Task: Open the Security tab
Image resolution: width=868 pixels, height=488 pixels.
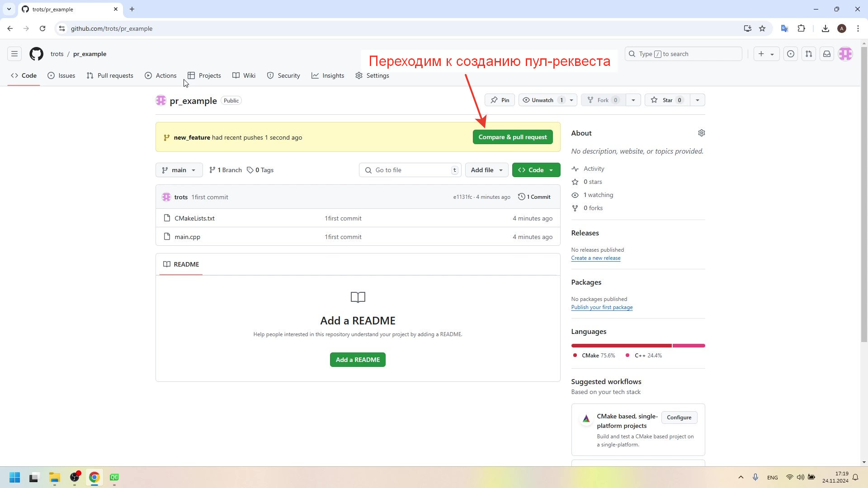Action: coord(283,75)
